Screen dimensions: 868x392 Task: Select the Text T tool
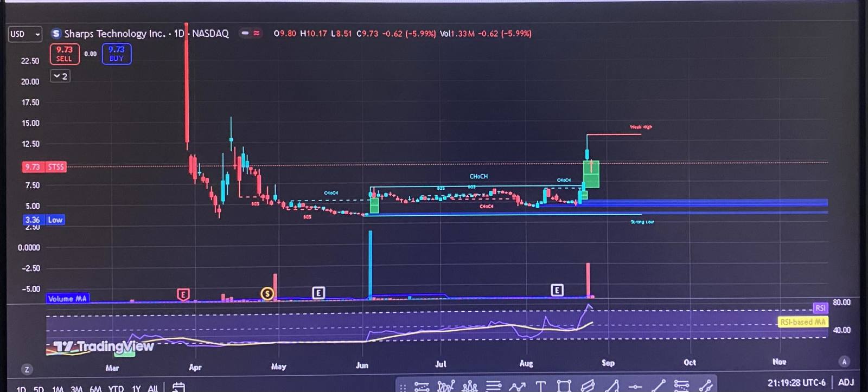541,386
